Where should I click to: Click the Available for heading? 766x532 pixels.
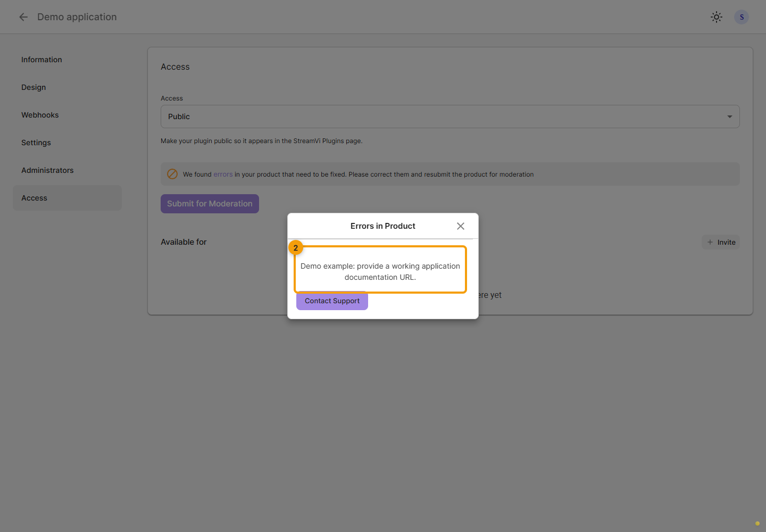coord(184,242)
